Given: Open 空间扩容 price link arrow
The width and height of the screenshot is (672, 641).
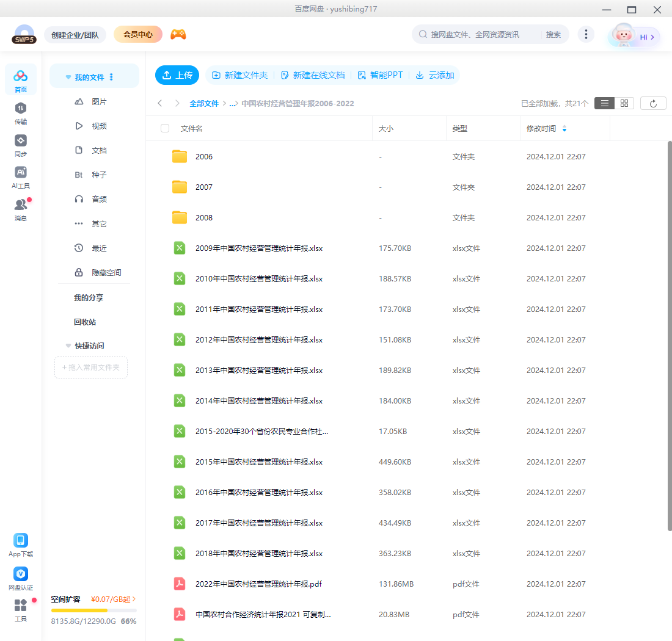Looking at the screenshot, I should click(134, 599).
